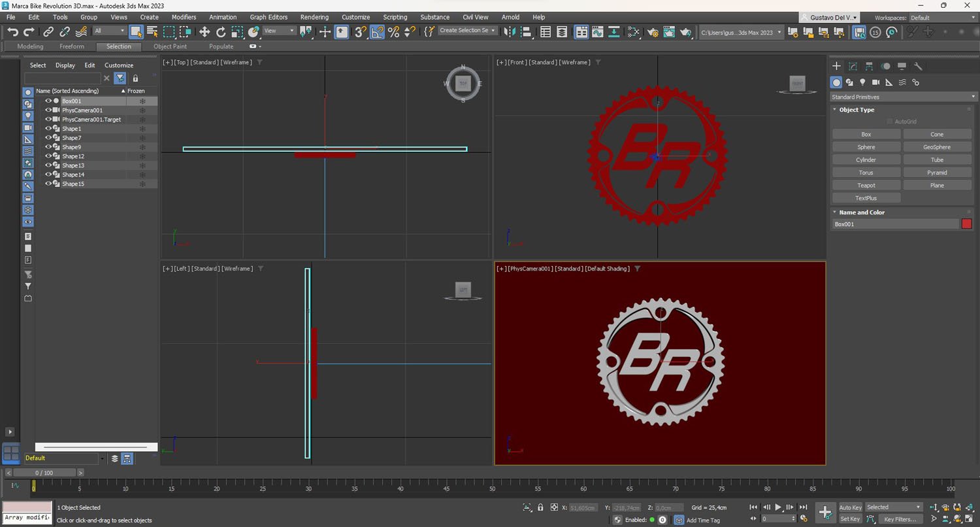Open the Workspaces Default dropdown

pyautogui.click(x=941, y=18)
